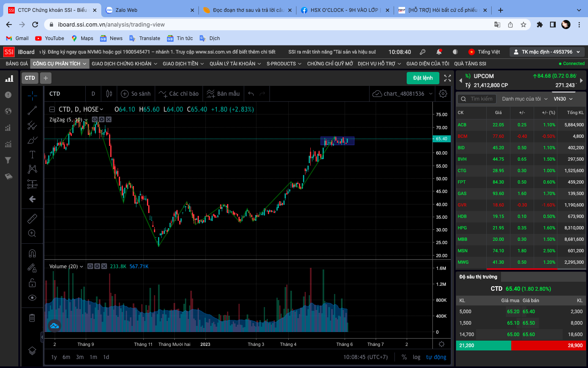Open 'CÔNG CỤ PHÂN TÍCH' menu
Viewport: 588px width, 368px height.
(x=60, y=64)
